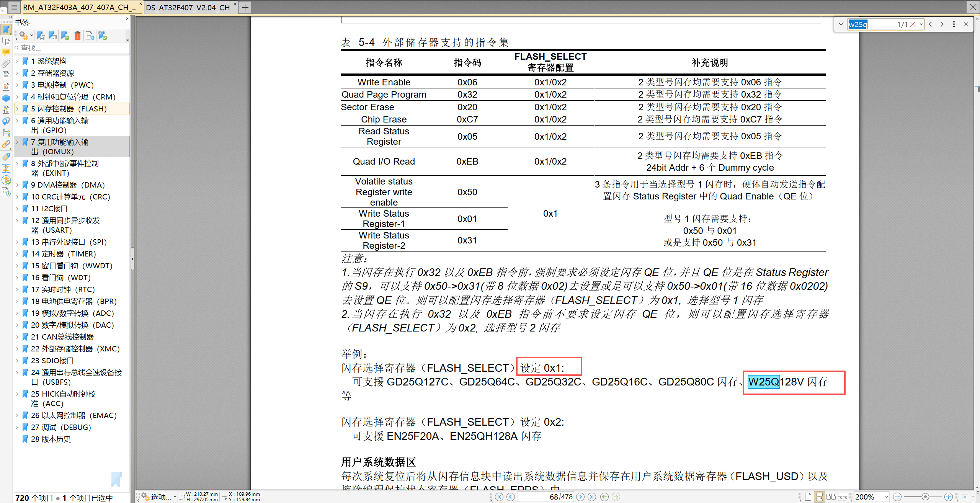980x503 pixels.
Task: Go to next w25q search result
Action: [x=942, y=24]
